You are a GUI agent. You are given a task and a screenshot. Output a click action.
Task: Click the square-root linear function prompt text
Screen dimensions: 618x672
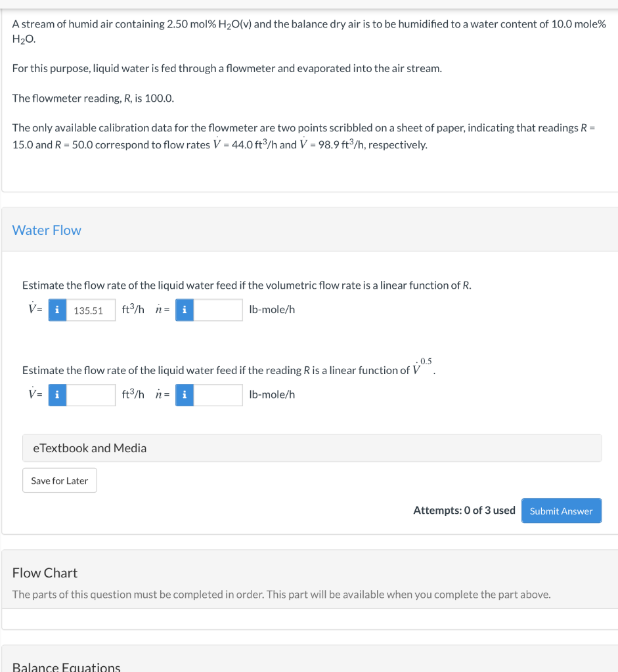click(x=217, y=370)
